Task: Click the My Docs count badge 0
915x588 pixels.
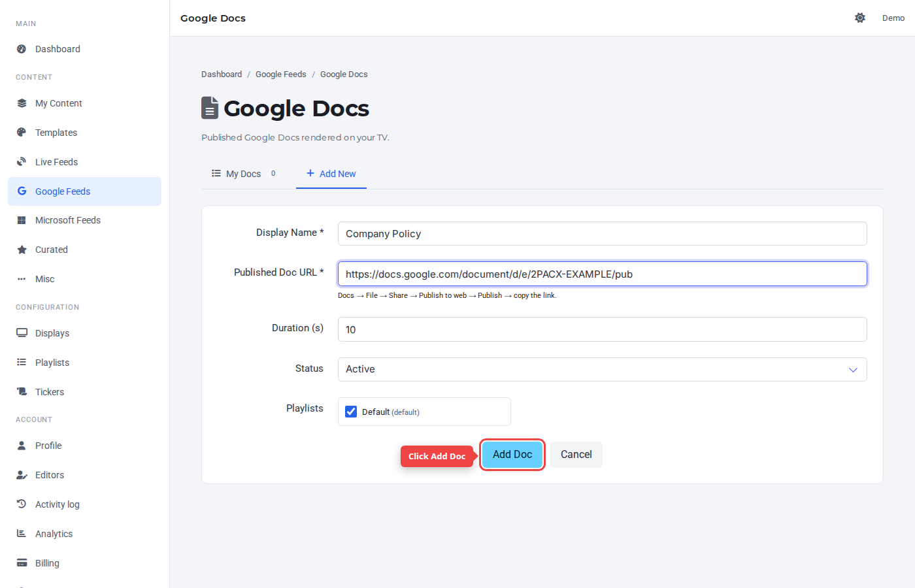Action: tap(273, 174)
